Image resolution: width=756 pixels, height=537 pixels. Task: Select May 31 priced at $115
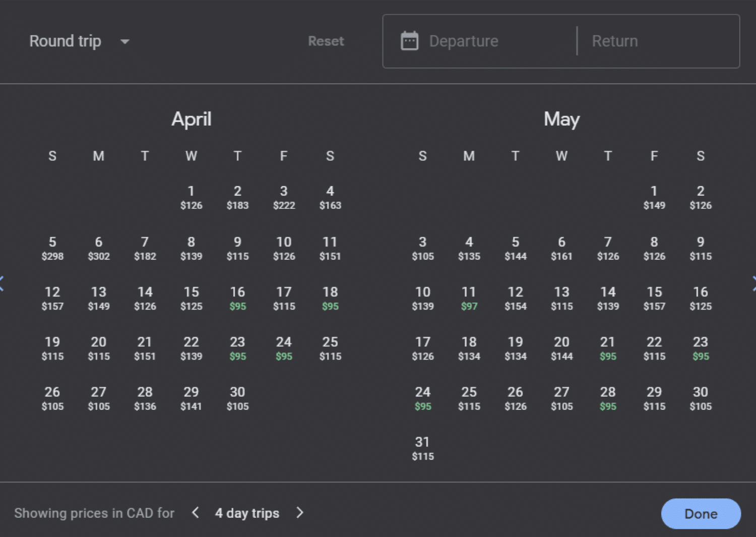422,448
